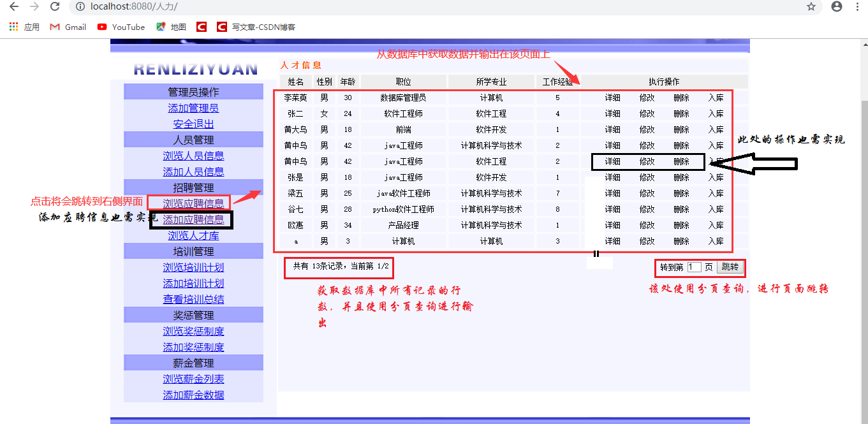Click 详细 in the 李茱萸 row

612,97
